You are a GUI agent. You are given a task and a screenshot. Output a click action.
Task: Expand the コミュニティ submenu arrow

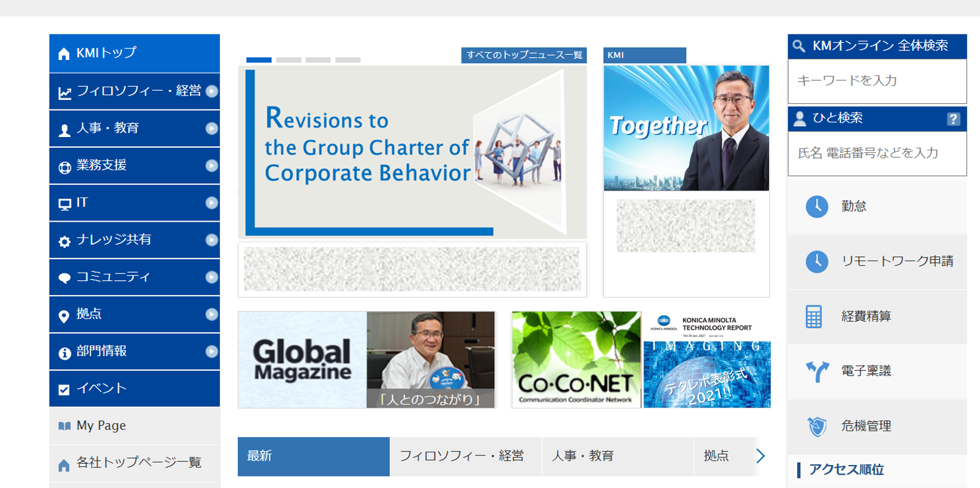212,277
